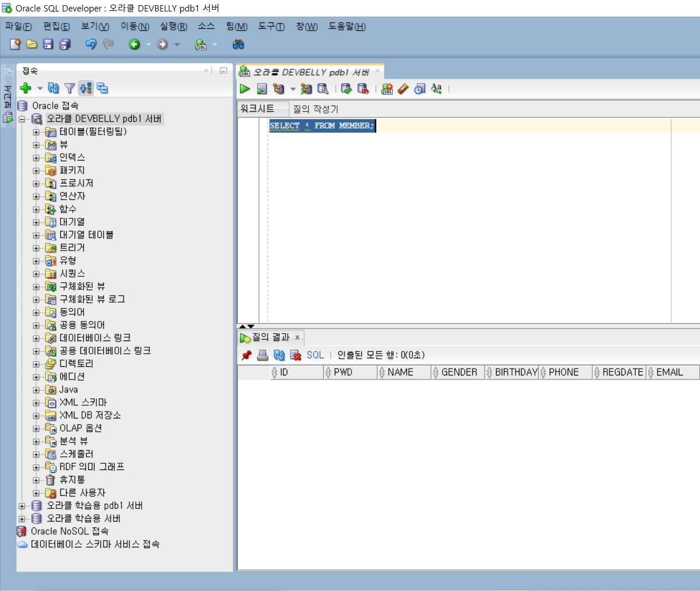Commit changes with the green check database icon

346,89
